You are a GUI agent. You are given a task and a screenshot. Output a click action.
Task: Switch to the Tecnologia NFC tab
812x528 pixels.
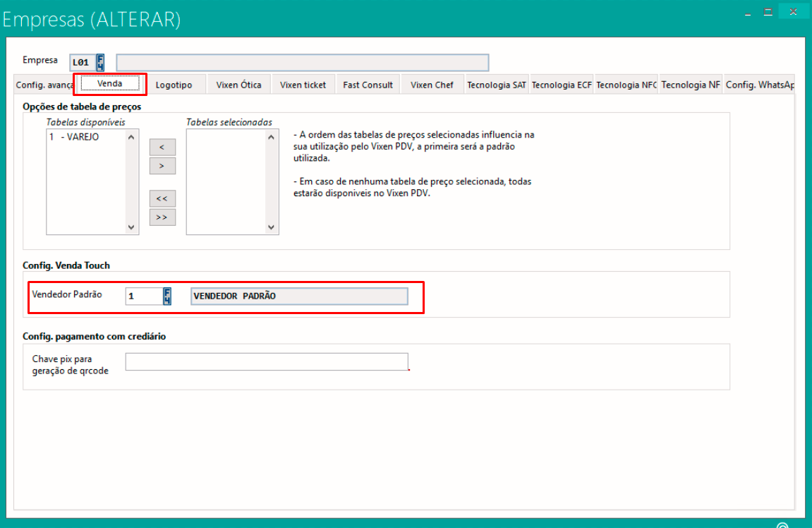[x=626, y=85]
